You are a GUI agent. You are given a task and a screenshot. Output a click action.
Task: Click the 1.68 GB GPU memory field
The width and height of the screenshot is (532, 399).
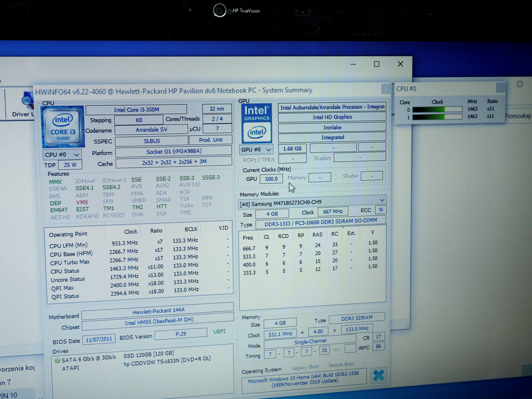(292, 149)
